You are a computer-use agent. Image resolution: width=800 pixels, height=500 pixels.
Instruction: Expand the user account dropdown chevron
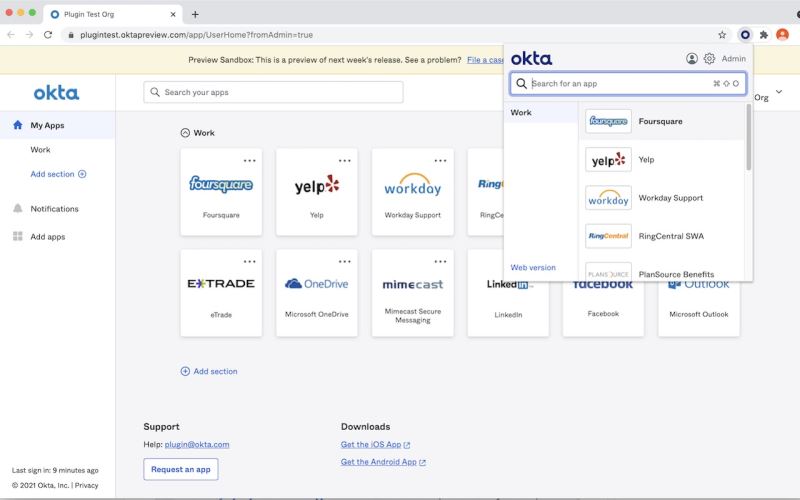click(x=779, y=92)
